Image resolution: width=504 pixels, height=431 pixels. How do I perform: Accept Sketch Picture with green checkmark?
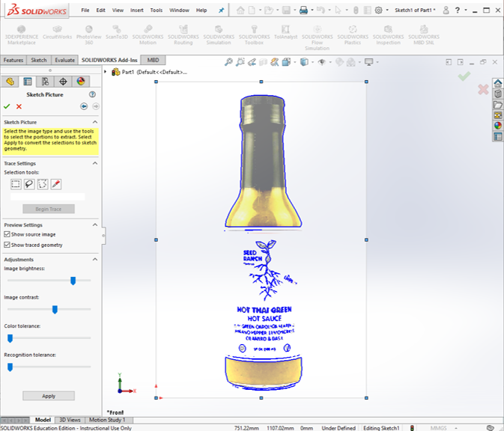pos(7,106)
